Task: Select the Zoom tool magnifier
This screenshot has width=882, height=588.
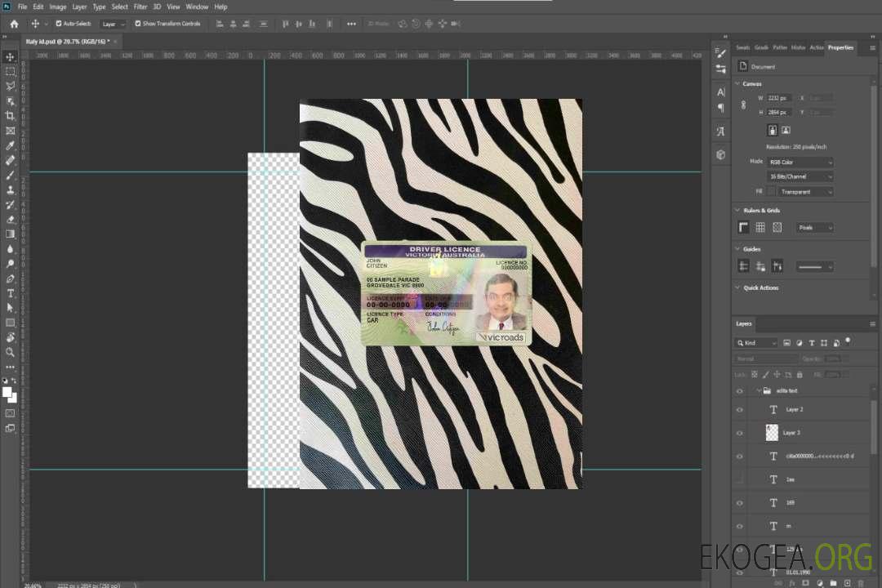Action: (x=11, y=352)
